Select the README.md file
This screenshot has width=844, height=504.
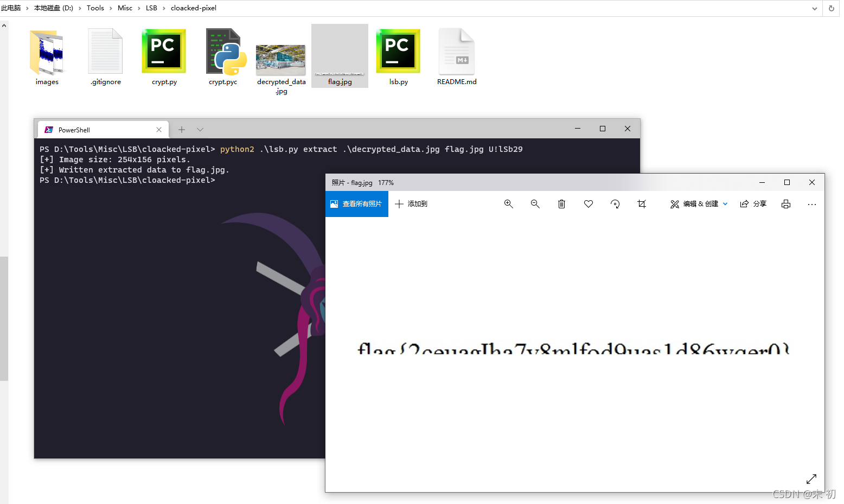coord(457,57)
